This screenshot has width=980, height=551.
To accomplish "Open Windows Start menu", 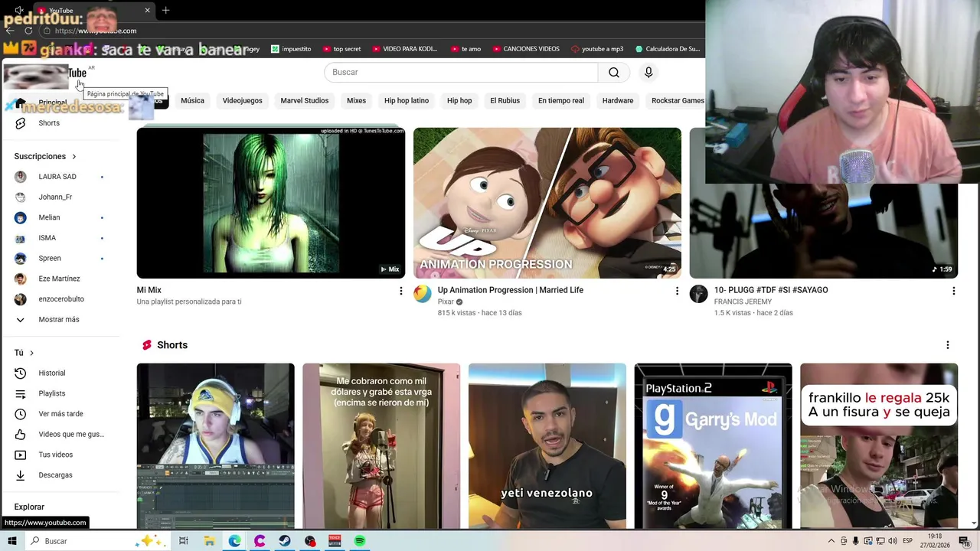I will (11, 541).
